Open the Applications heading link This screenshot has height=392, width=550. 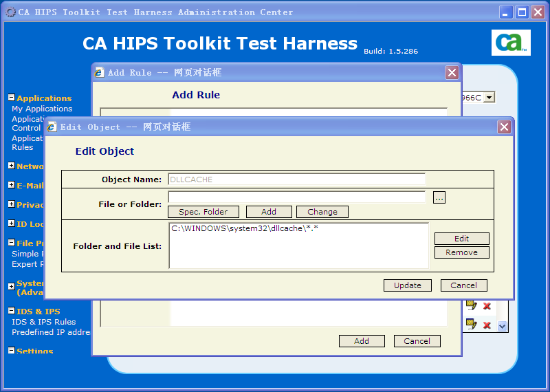click(44, 98)
